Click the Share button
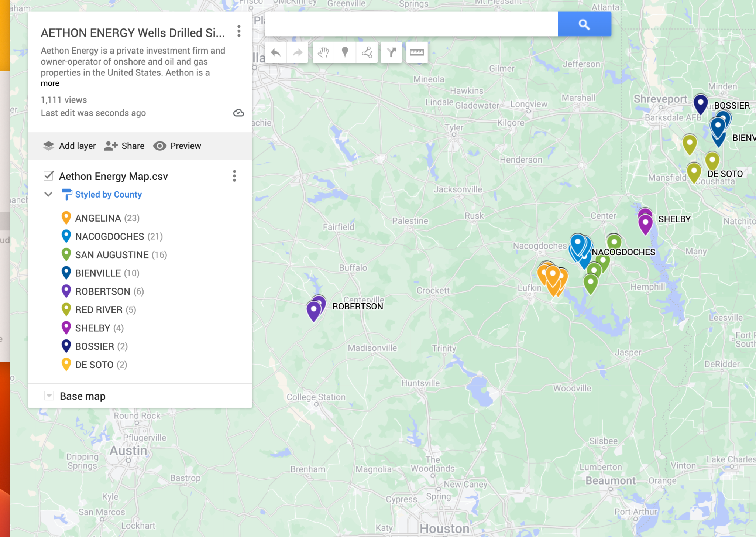 point(124,146)
